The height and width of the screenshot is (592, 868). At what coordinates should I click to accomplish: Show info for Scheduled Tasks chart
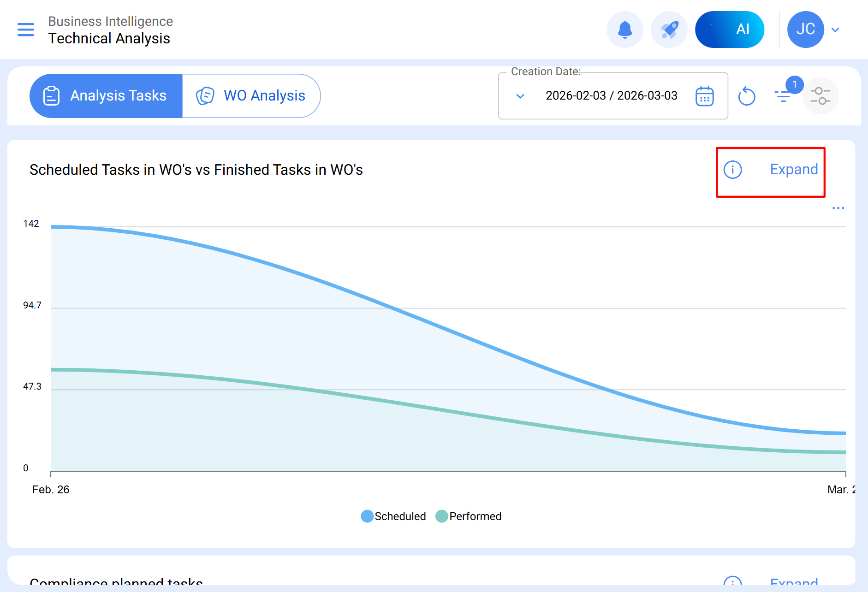pyautogui.click(x=732, y=170)
